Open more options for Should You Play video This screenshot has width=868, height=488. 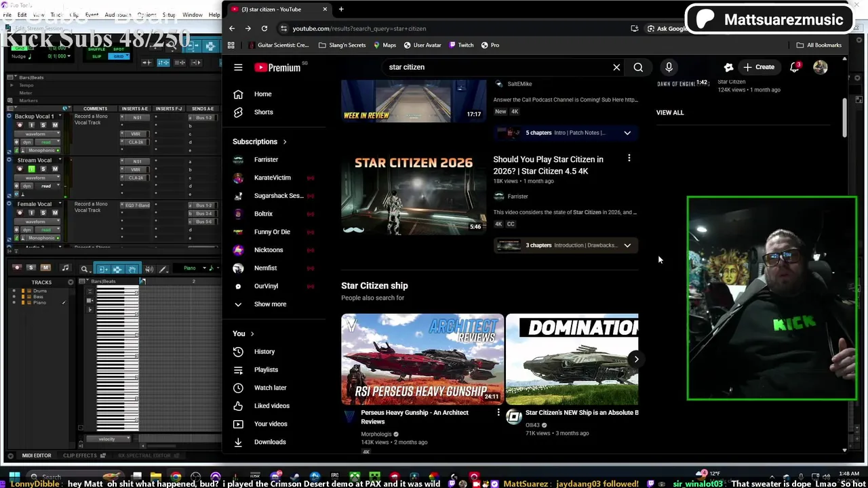point(629,159)
